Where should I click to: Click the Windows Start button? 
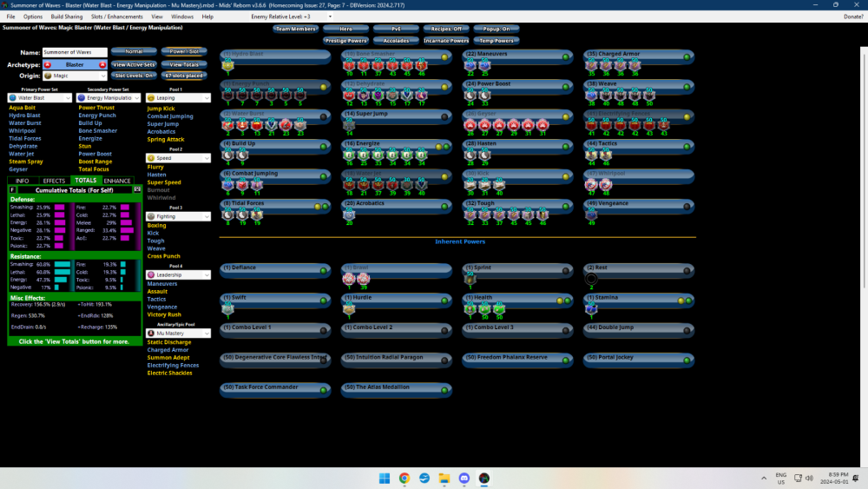pos(385,479)
